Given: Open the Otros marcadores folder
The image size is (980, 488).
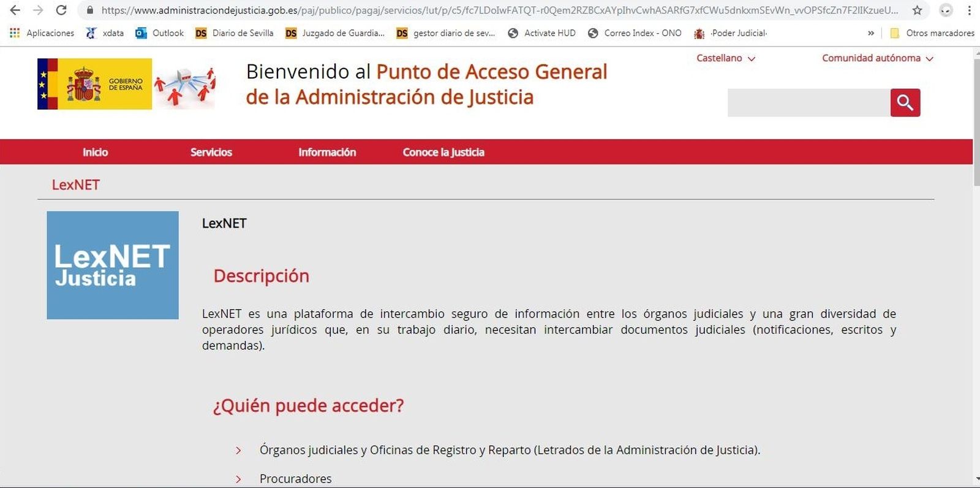Looking at the screenshot, I should click(x=932, y=33).
